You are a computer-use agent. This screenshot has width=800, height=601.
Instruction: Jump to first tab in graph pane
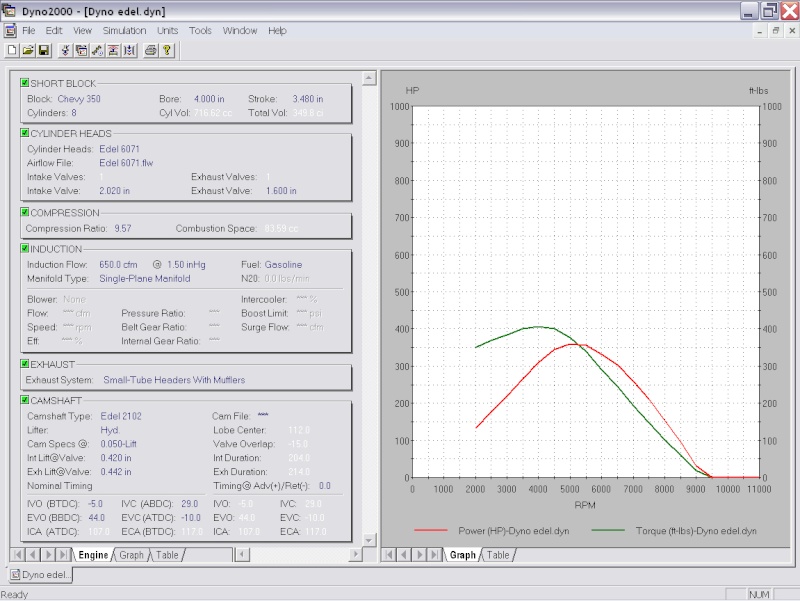[389, 555]
